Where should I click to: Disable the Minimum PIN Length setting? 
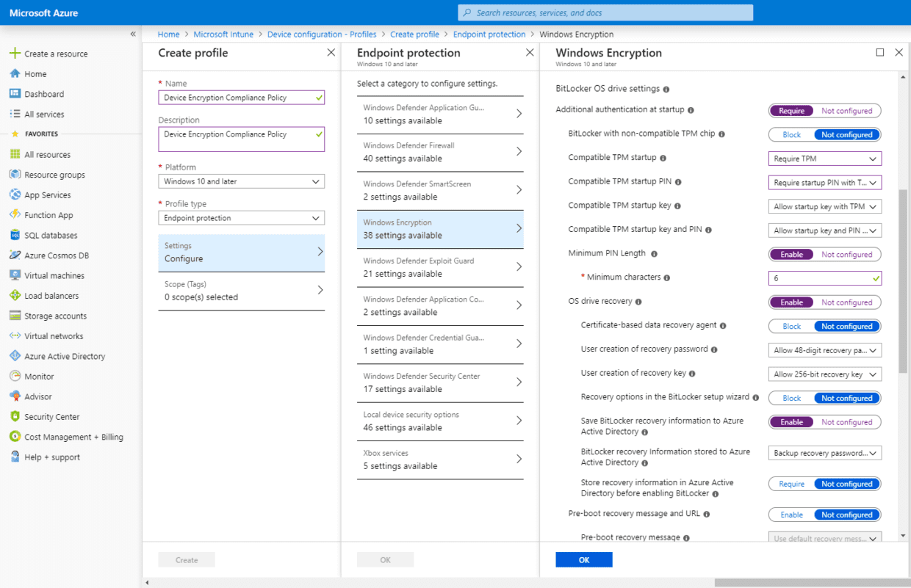click(x=847, y=254)
